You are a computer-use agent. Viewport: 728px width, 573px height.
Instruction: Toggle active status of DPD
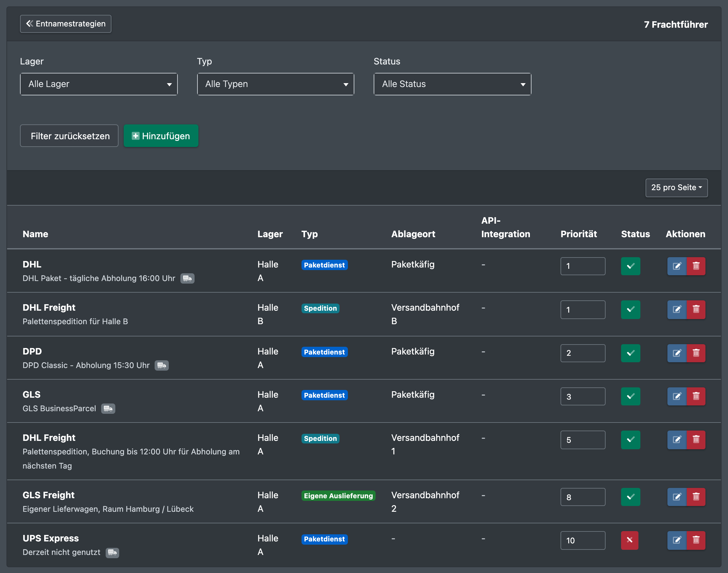tap(630, 353)
